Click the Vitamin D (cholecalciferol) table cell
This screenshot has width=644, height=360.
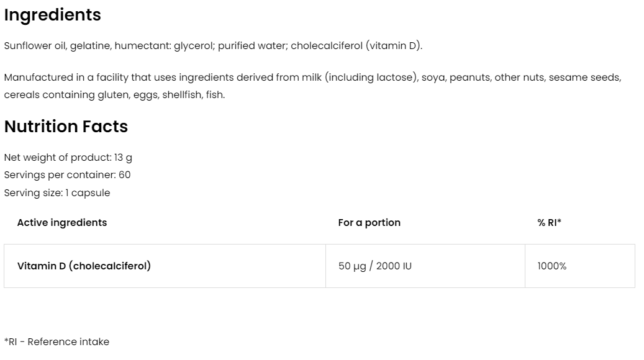click(84, 266)
